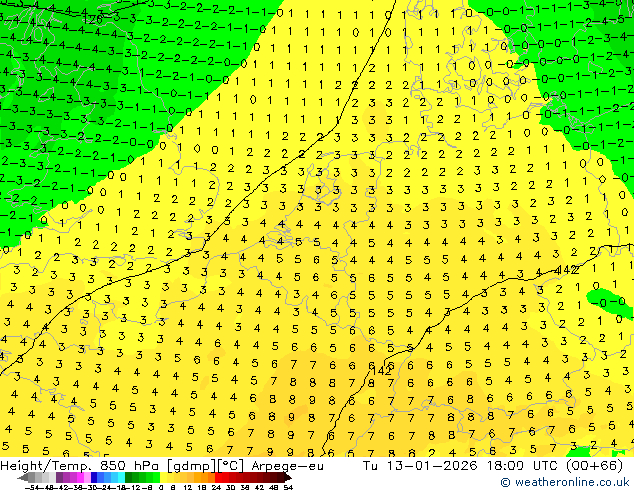The image size is (634, 490).
Task: Click the 'Arpege-eu' model label
Action: (x=287, y=466)
